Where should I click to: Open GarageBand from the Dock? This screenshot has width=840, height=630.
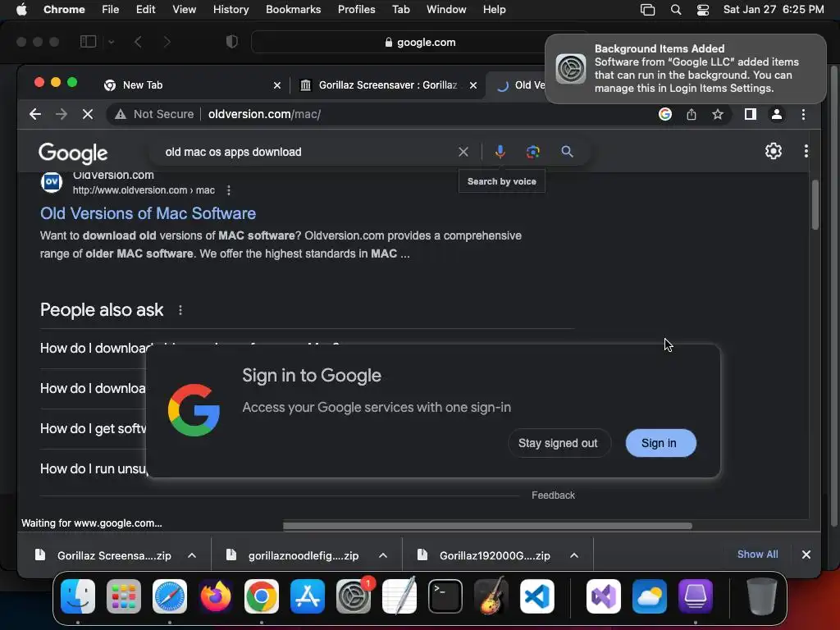(491, 596)
